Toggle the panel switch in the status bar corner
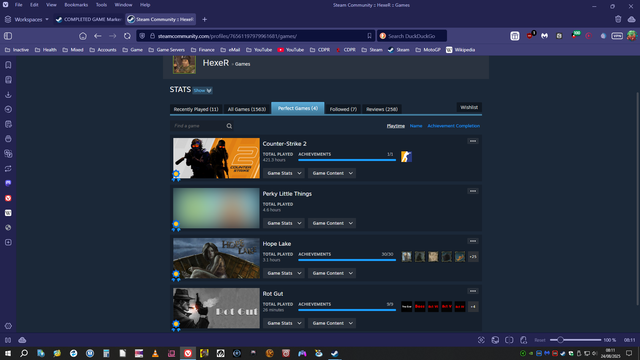This screenshot has height=360, width=640. pos(8,340)
